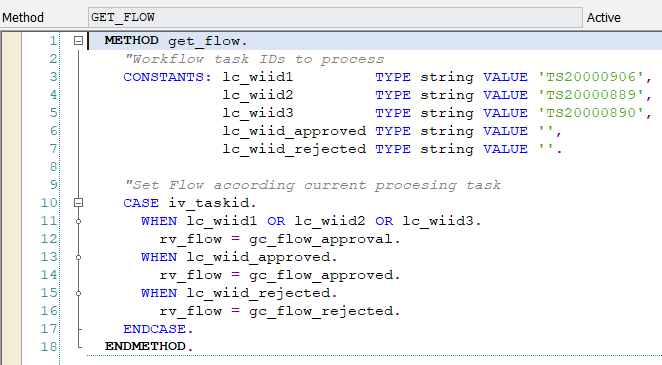This screenshot has width=662, height=365.
Task: Click the Method label
Action: 23,18
